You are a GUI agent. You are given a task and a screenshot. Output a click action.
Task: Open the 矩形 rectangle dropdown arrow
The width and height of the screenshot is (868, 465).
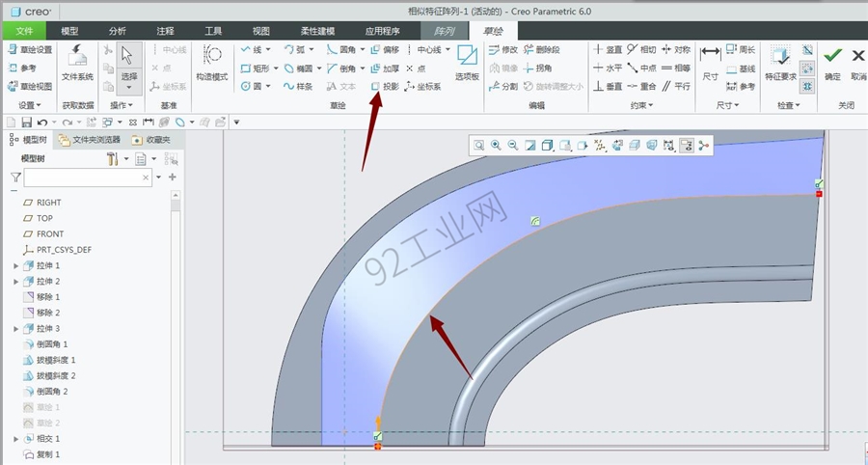point(275,68)
